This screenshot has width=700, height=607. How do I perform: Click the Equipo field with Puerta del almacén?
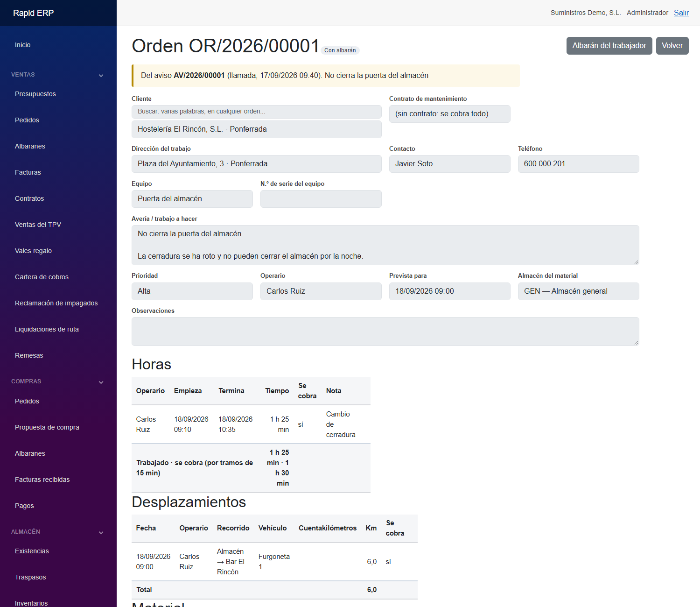[x=192, y=199]
